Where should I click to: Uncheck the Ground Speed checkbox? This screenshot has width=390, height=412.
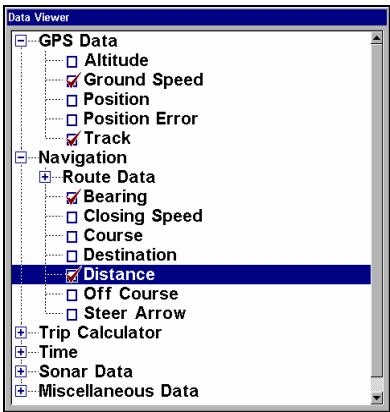[x=72, y=81]
